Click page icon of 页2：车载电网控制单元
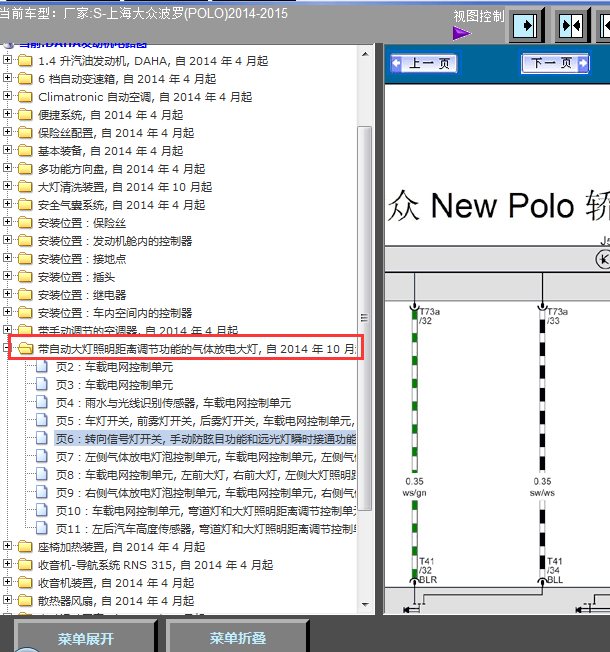The height and width of the screenshot is (652, 610). (x=42, y=366)
